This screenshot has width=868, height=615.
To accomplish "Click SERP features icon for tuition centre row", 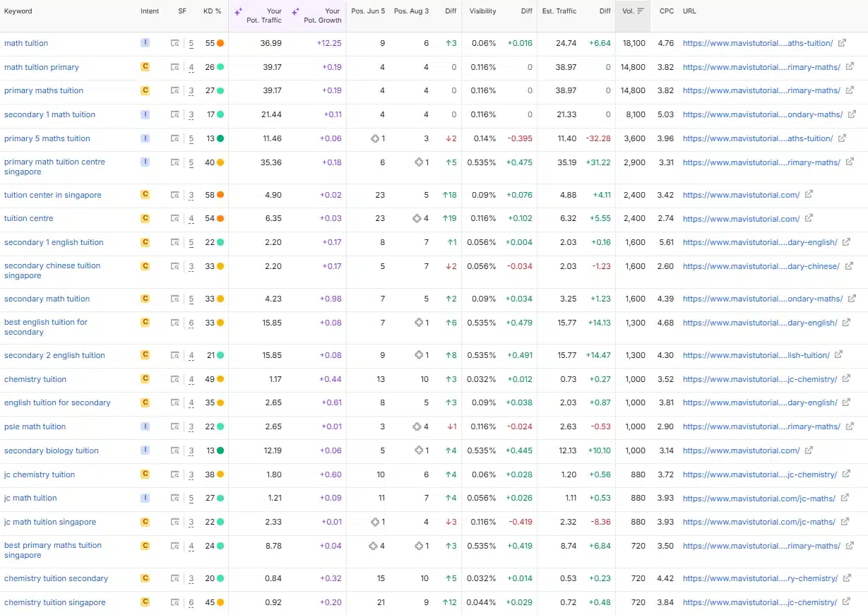I will pos(175,218).
